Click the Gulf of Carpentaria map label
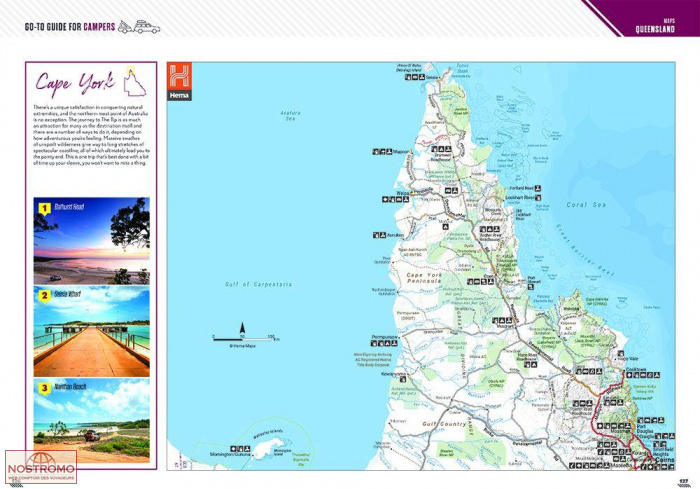Screen dimensions: 700x489 tap(258, 284)
